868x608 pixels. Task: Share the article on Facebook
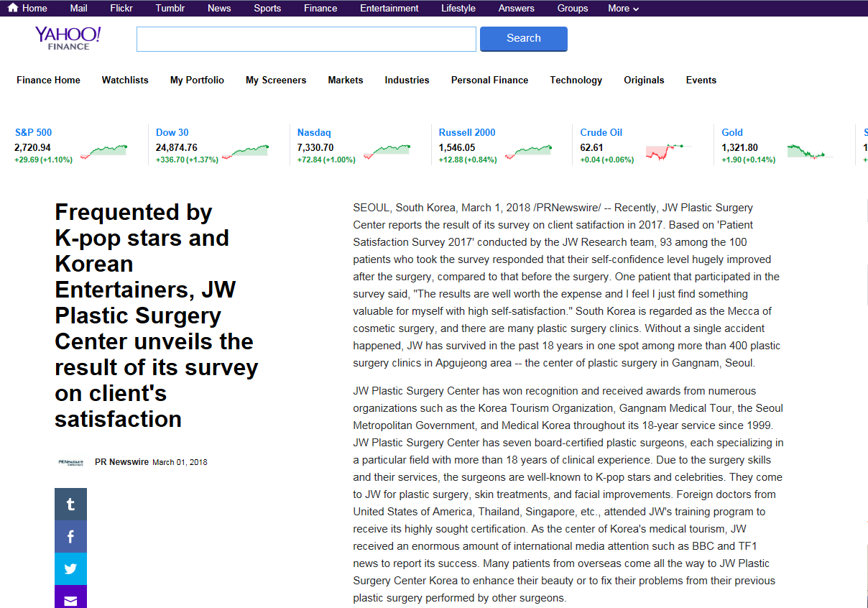coord(70,536)
